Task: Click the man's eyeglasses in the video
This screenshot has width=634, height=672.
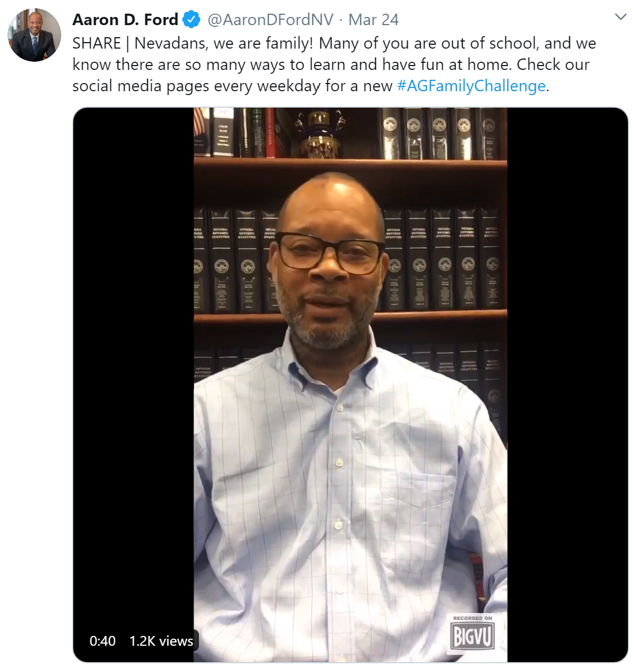Action: tap(330, 252)
